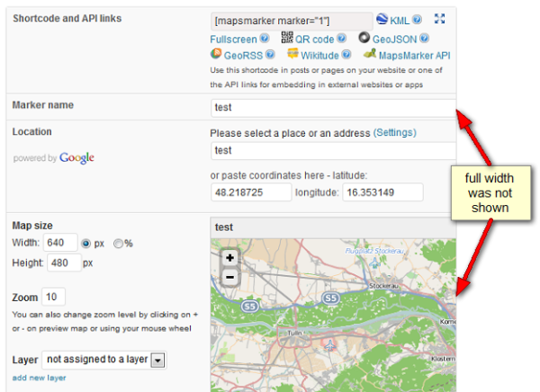Click the GeoRSS feed icon

pyautogui.click(x=216, y=54)
